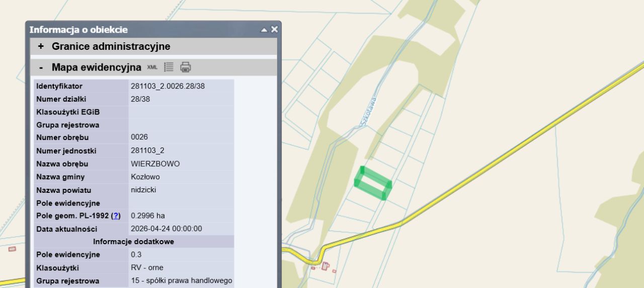This screenshot has width=644, height=288.
Task: Select the date value 2026-04-24 00:00:00
Action: [167, 229]
